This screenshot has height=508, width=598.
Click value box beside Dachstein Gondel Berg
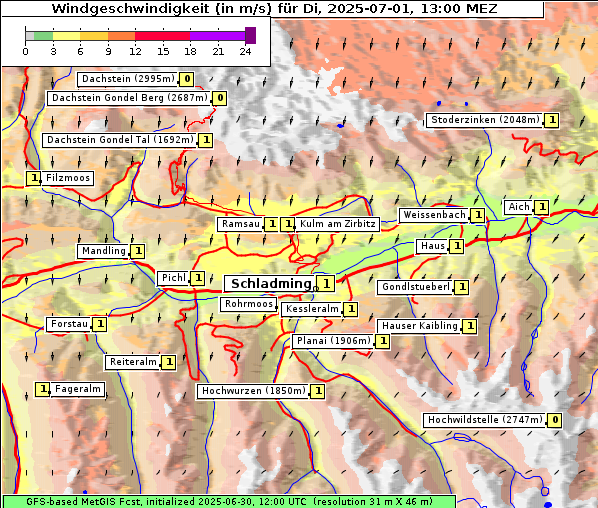[x=219, y=98]
